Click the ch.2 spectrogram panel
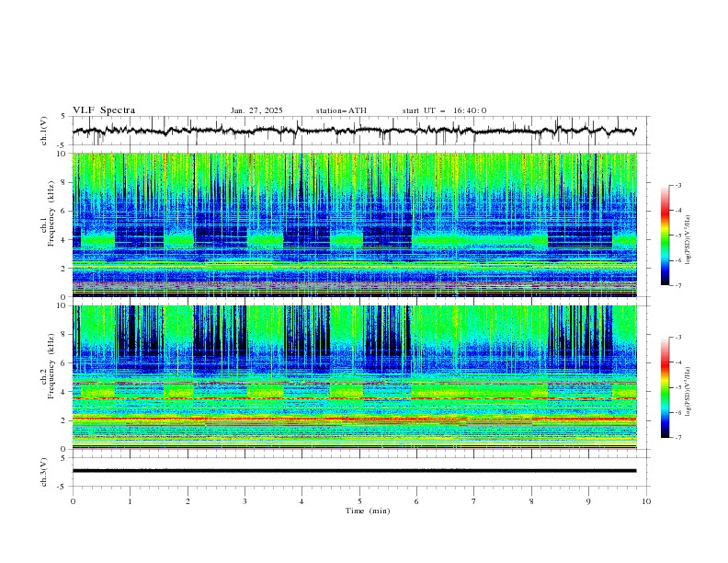 pos(355,377)
